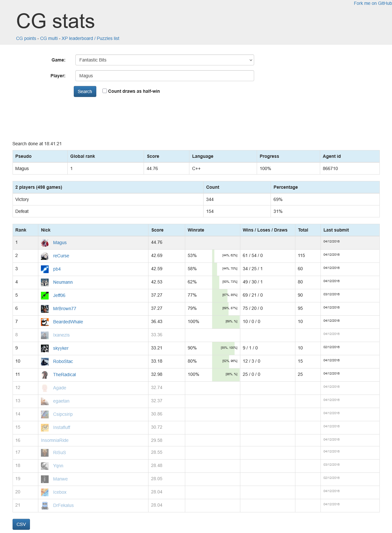The width and height of the screenshot is (392, 533).
Task: Click Magus avatar icon in leaderboard
Action: (x=45, y=243)
